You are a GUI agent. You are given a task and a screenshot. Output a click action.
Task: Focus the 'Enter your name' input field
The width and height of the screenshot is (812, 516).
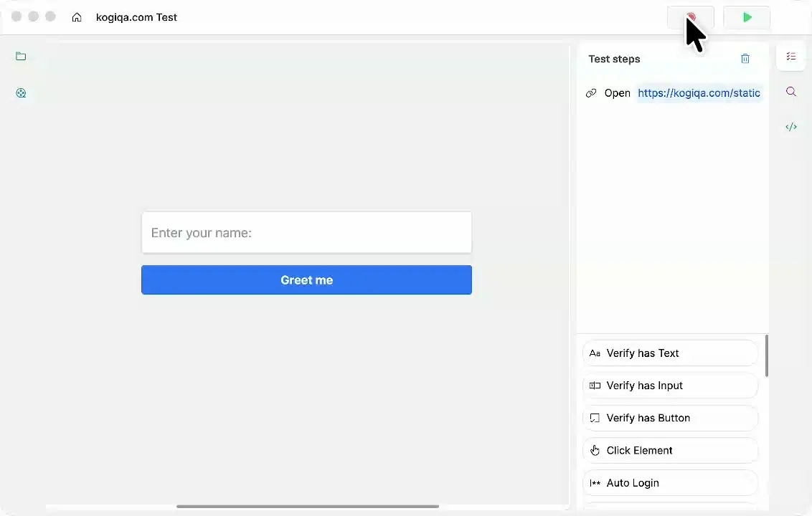tap(306, 233)
